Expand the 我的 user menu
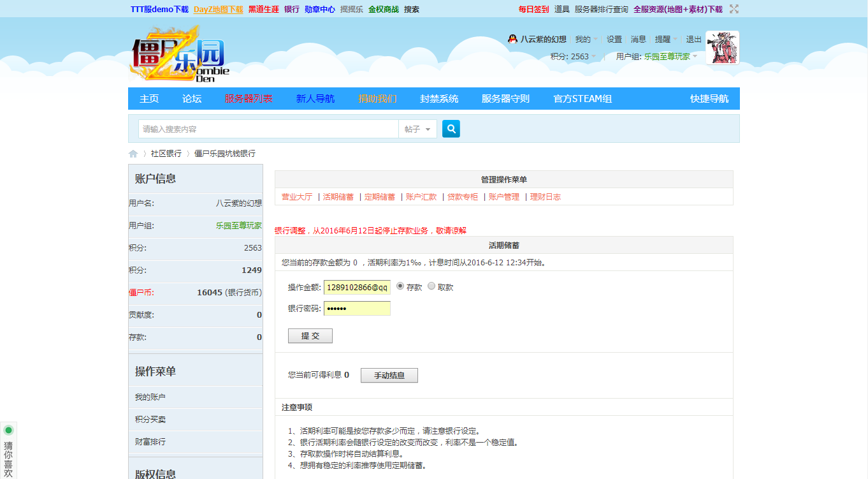This screenshot has width=868, height=479. pyautogui.click(x=586, y=39)
